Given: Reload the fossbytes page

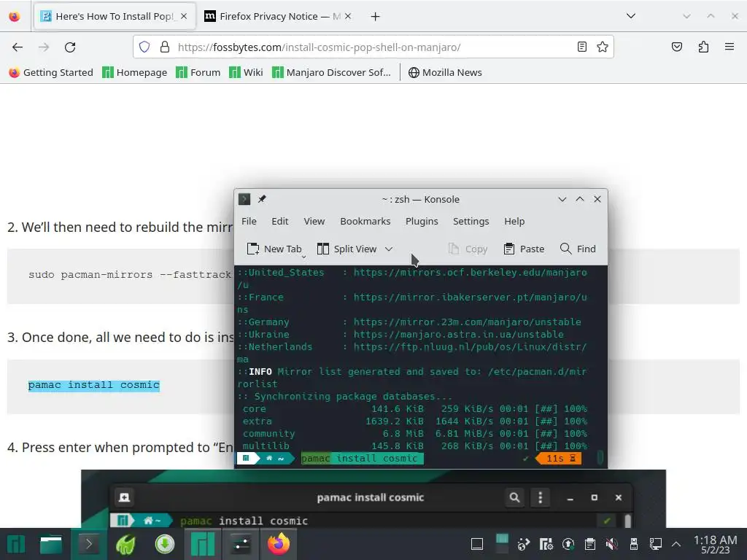Looking at the screenshot, I should click(70, 47).
